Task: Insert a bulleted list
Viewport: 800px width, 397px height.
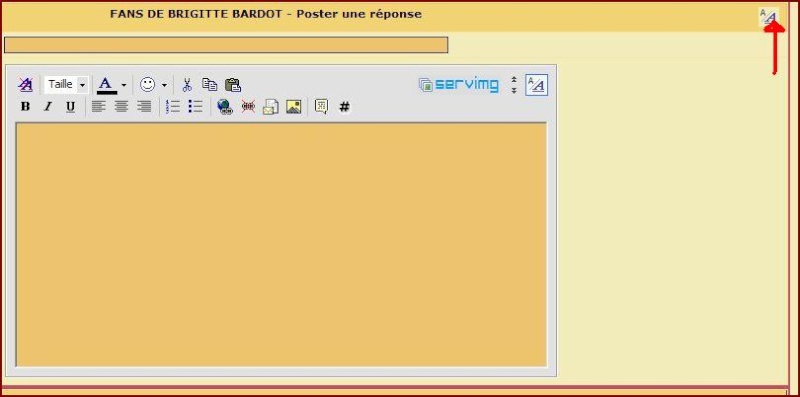Action: point(195,107)
